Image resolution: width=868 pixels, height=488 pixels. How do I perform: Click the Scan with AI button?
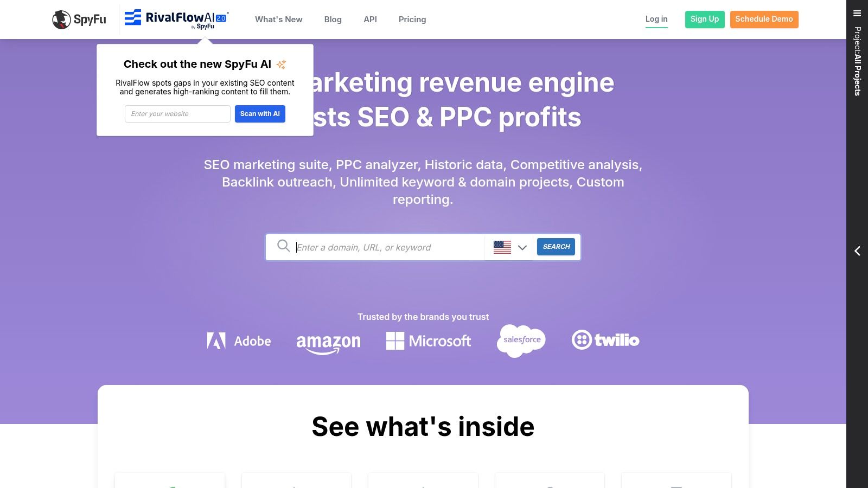pyautogui.click(x=260, y=114)
